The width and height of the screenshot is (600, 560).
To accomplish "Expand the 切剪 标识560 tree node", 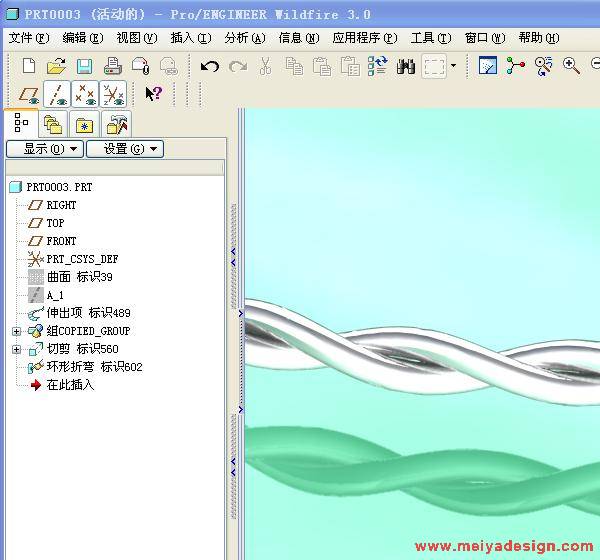I will pyautogui.click(x=16, y=349).
